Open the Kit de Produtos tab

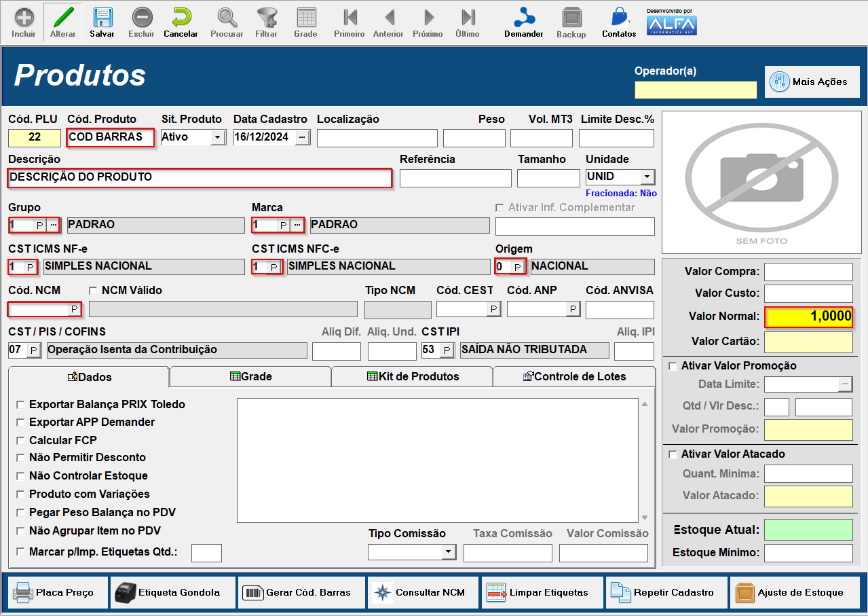tap(412, 376)
